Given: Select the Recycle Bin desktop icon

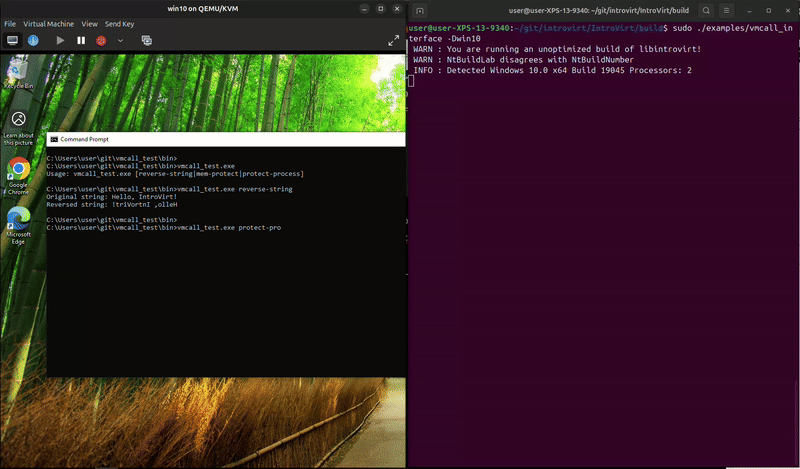Looking at the screenshot, I should point(17,73).
